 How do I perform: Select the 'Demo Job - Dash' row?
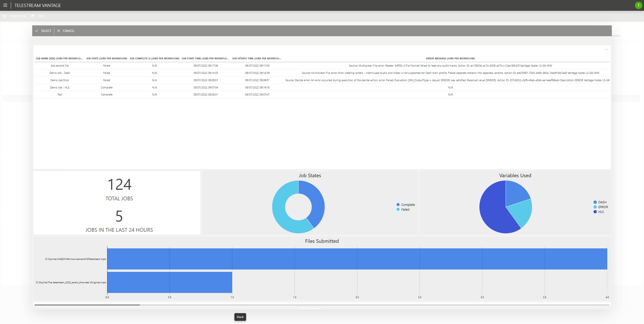(x=322, y=73)
